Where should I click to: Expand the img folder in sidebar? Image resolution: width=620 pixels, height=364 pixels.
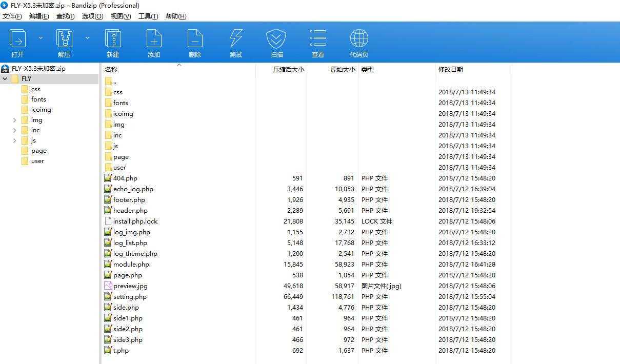coord(14,119)
